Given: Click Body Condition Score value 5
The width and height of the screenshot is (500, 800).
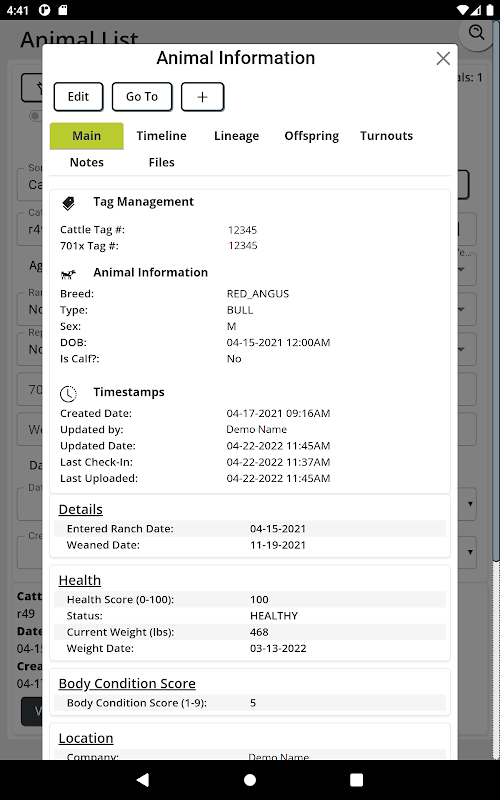Looking at the screenshot, I should coord(253,703).
